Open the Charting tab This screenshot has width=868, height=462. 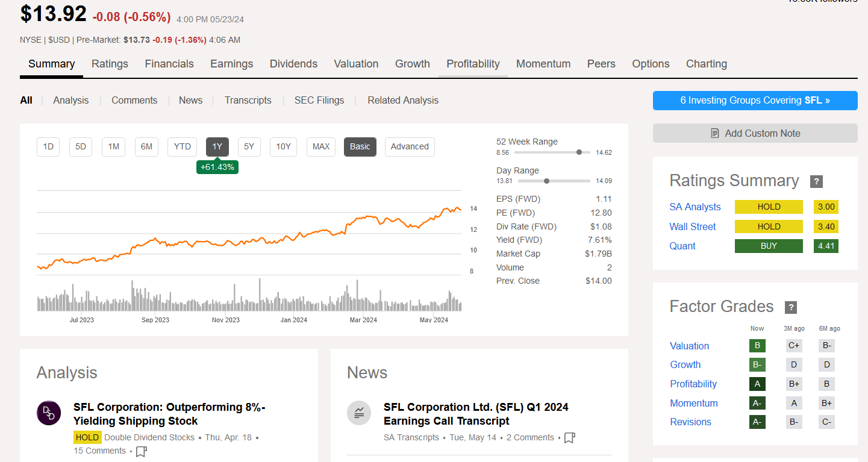707,64
